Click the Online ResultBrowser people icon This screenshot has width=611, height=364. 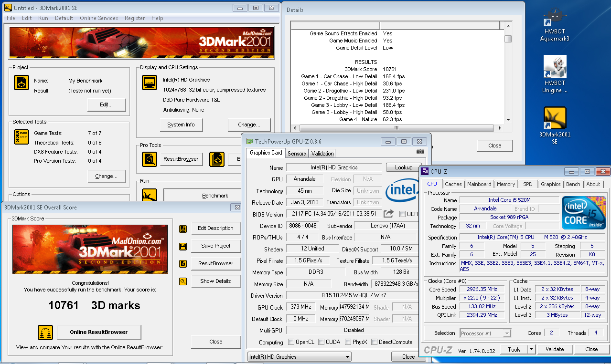pos(45,332)
